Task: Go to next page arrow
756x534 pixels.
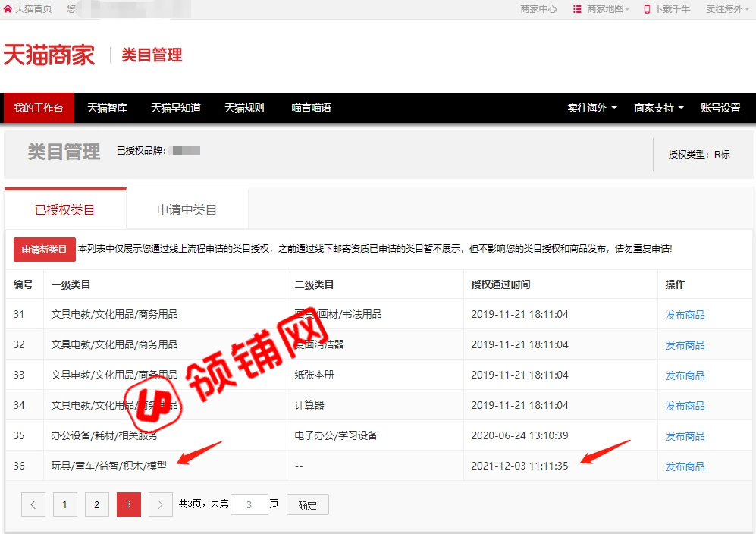Action: [x=161, y=504]
